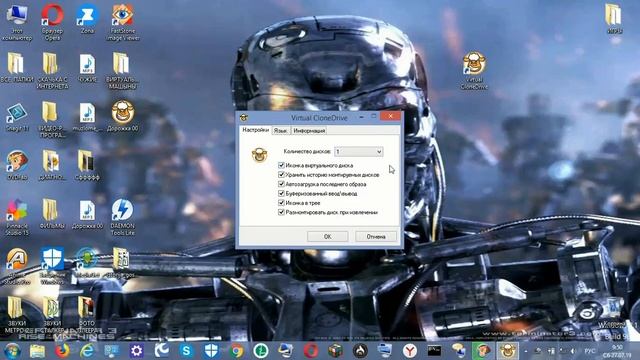Open the СКАЧКА С ИНТЕРНЕТА folder
Viewport: 640px width, 360px height.
coord(52,70)
